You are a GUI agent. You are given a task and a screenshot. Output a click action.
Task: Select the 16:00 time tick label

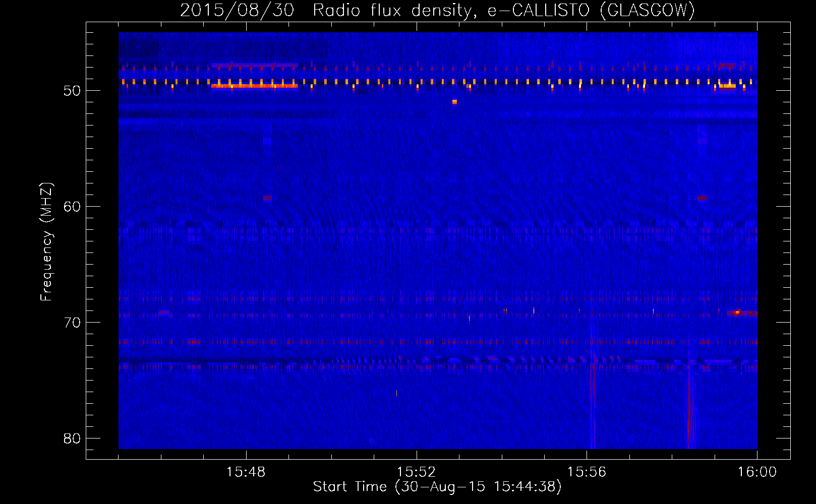click(x=757, y=472)
